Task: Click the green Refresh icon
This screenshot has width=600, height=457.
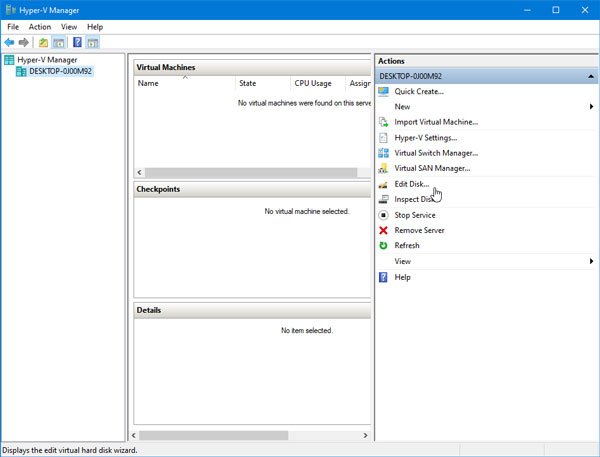Action: tap(383, 245)
